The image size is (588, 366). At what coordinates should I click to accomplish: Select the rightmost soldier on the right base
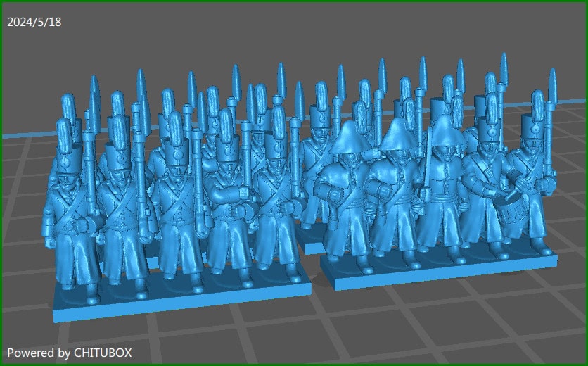[532, 183]
